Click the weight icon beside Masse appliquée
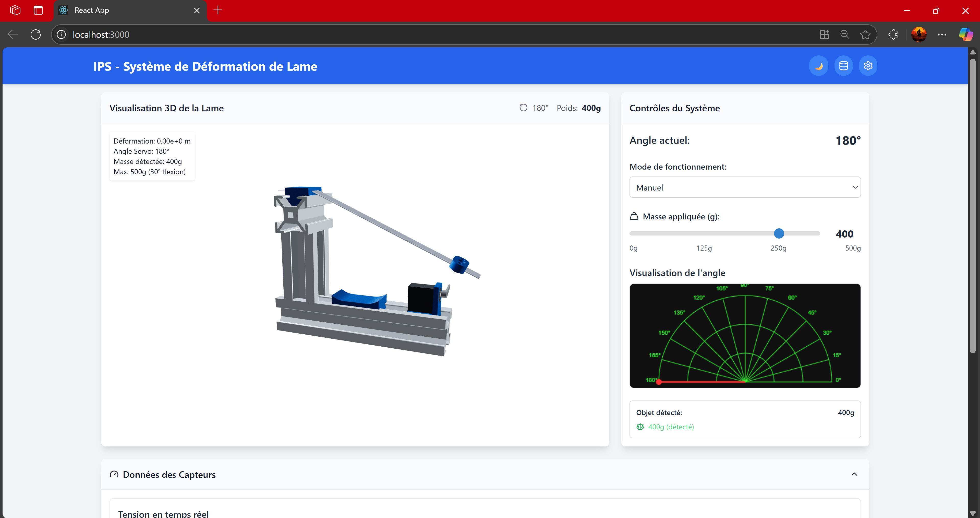The width and height of the screenshot is (980, 518). tap(634, 216)
